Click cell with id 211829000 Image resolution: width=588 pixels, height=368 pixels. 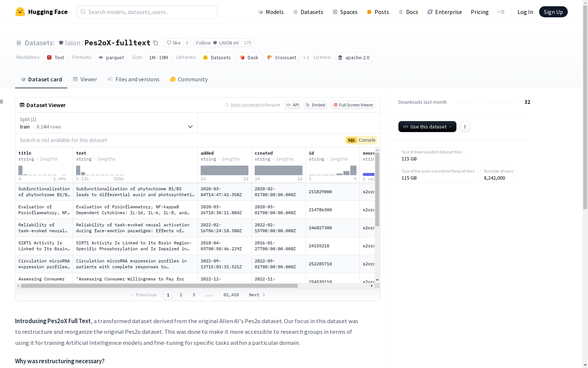click(333, 192)
